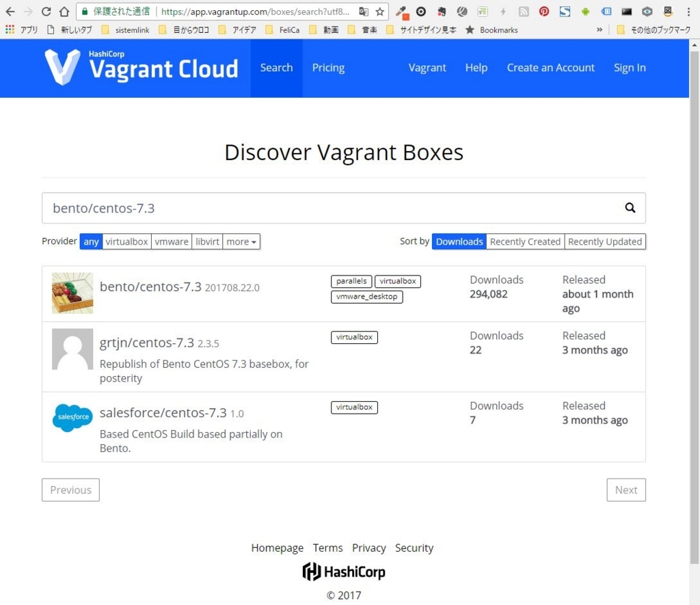This screenshot has width=700, height=605.
Task: Click the eye hexagon extension icon
Action: [647, 12]
